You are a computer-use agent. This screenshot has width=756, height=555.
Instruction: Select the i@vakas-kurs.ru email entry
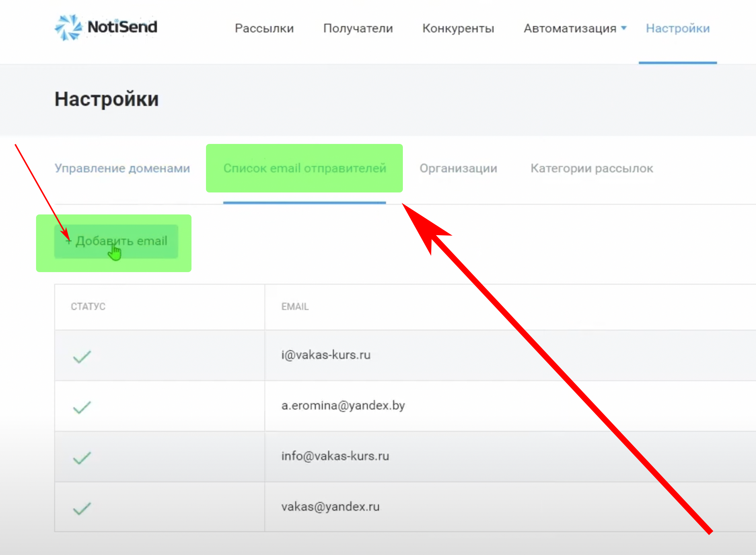[x=326, y=355]
